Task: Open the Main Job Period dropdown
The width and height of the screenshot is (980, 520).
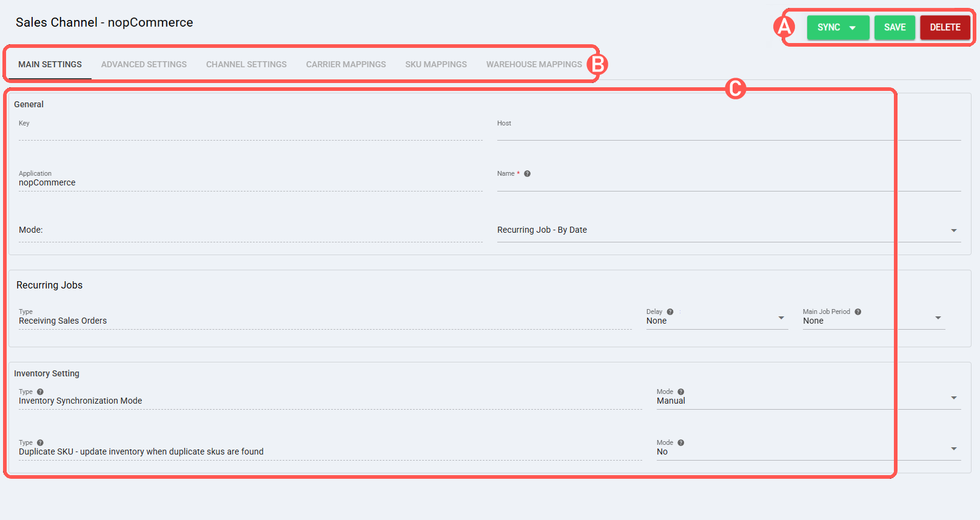Action: (x=874, y=319)
